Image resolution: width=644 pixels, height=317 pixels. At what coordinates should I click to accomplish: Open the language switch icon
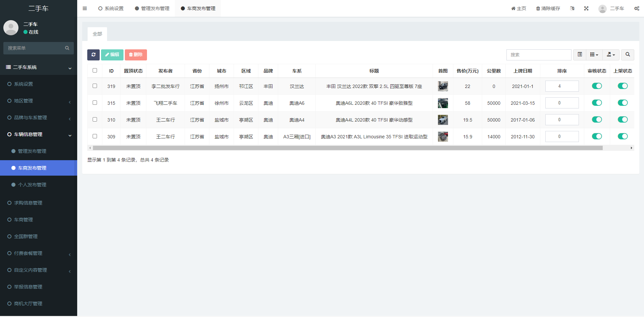(572, 8)
